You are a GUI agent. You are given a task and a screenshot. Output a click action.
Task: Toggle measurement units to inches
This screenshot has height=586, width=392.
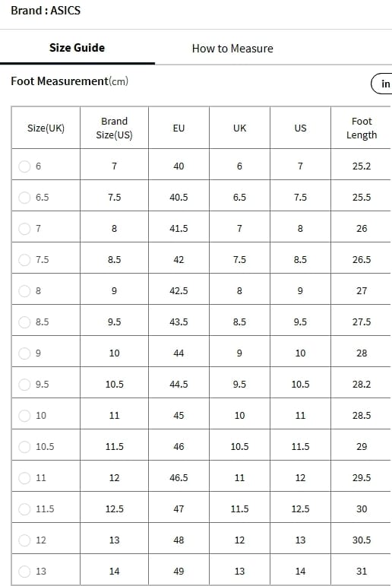[x=381, y=84]
